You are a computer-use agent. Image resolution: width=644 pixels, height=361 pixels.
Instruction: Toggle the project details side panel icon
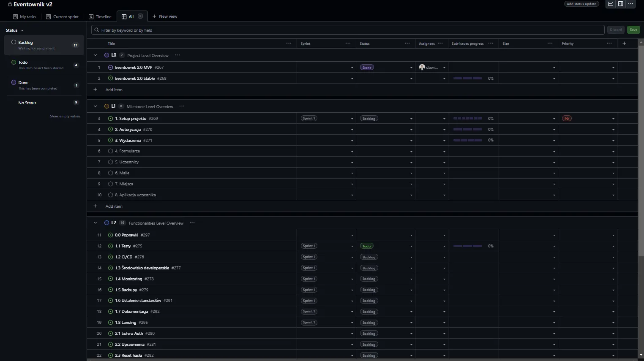[620, 4]
